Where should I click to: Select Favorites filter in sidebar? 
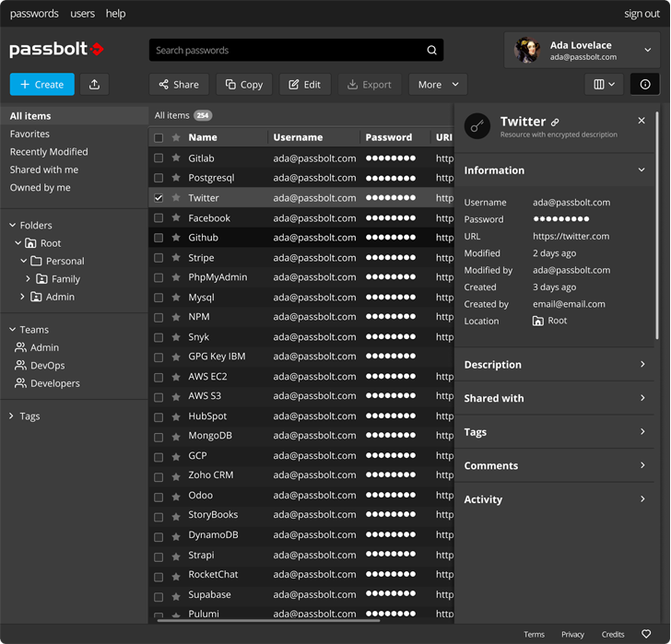(29, 135)
